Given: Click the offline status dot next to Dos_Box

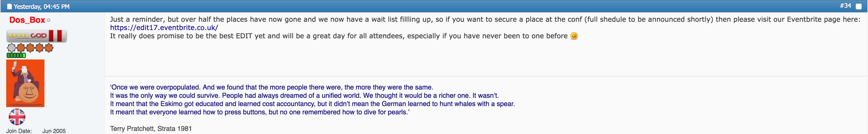Looking at the screenshot, I should (48, 20).
